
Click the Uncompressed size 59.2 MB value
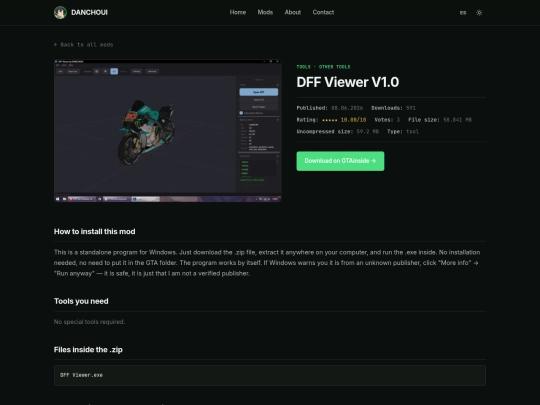pos(367,132)
